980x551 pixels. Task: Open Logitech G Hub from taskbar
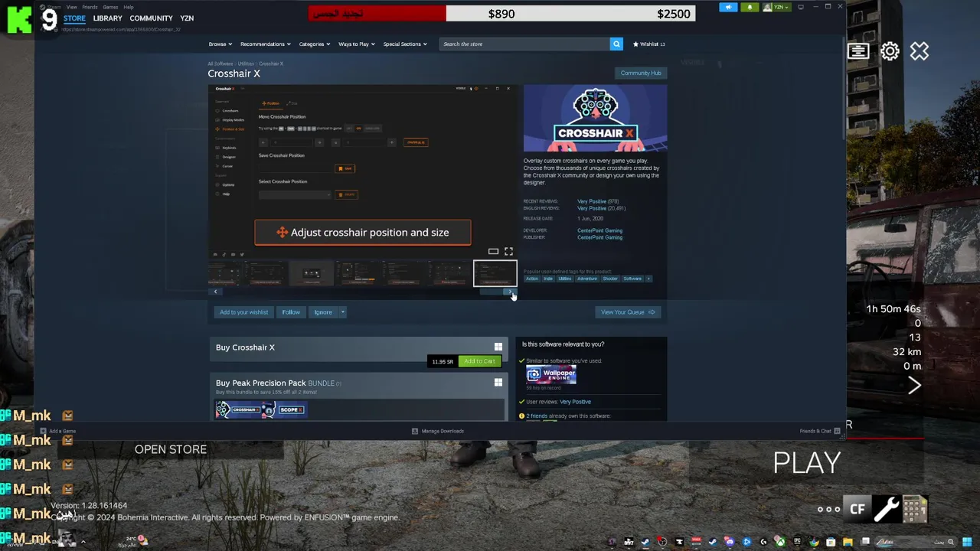click(763, 542)
